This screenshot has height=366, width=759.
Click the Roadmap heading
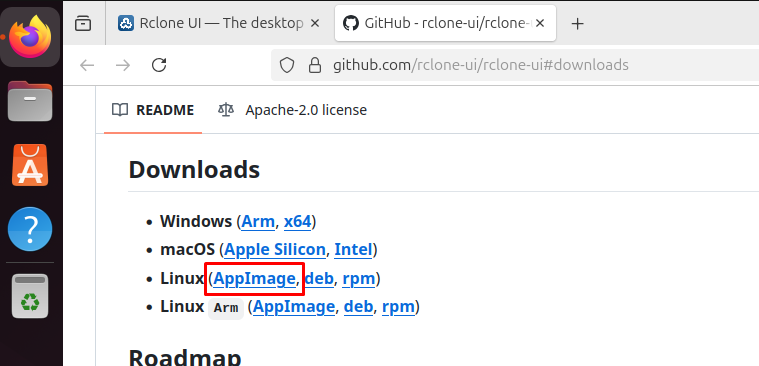point(185,357)
